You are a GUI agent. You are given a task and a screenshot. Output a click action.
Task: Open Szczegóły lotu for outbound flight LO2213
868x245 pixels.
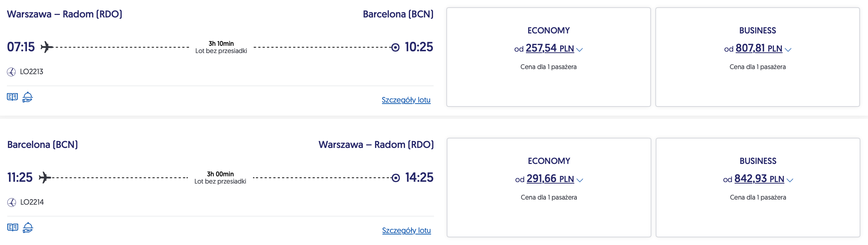[x=406, y=100]
